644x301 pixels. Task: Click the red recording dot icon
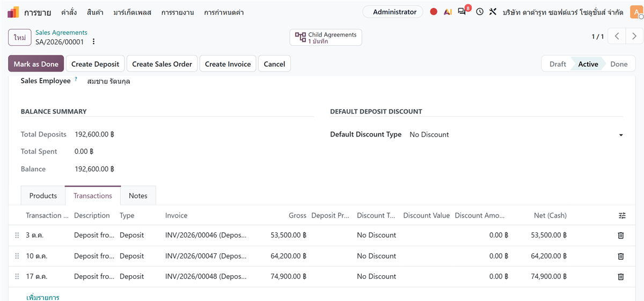(434, 12)
